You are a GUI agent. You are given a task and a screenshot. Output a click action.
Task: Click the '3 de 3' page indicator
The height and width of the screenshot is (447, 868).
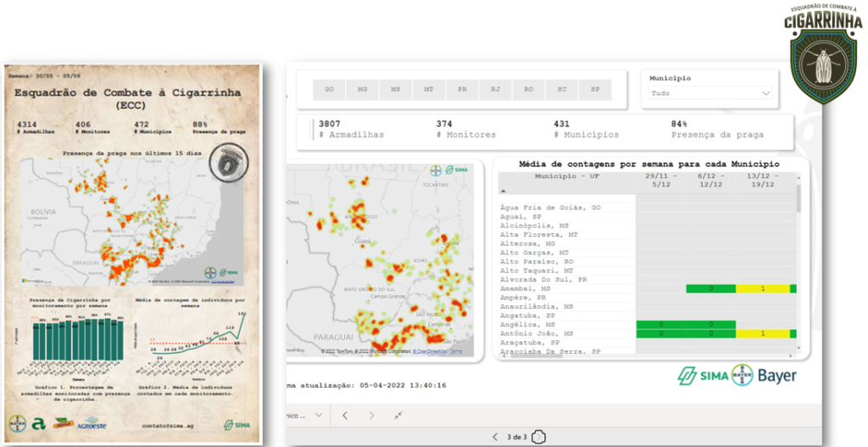516,437
